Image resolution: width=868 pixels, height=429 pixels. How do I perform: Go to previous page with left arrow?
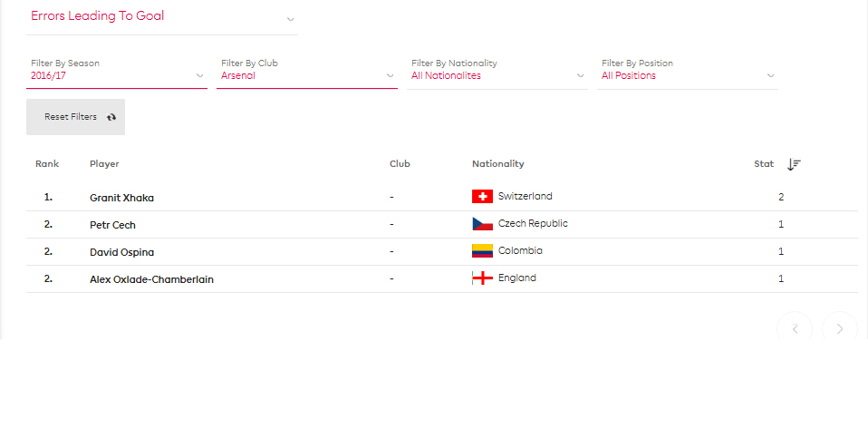795,328
